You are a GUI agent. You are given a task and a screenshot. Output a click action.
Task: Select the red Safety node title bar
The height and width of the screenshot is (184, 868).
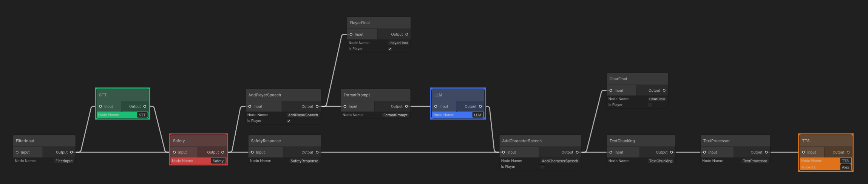[x=199, y=141]
